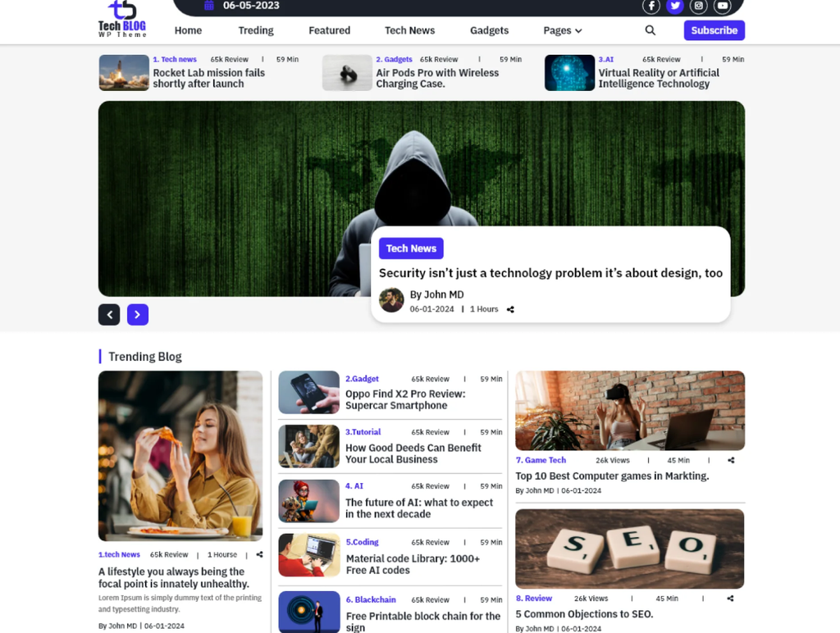The width and height of the screenshot is (840, 633).
Task: Select the 2.Gadget category label
Action: coord(362,379)
